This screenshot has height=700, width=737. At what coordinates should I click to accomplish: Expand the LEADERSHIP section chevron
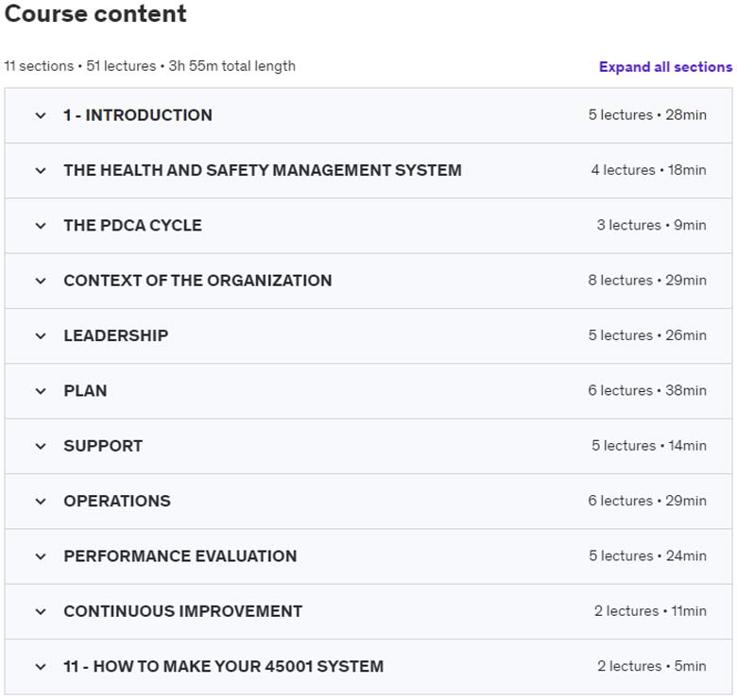click(x=41, y=336)
